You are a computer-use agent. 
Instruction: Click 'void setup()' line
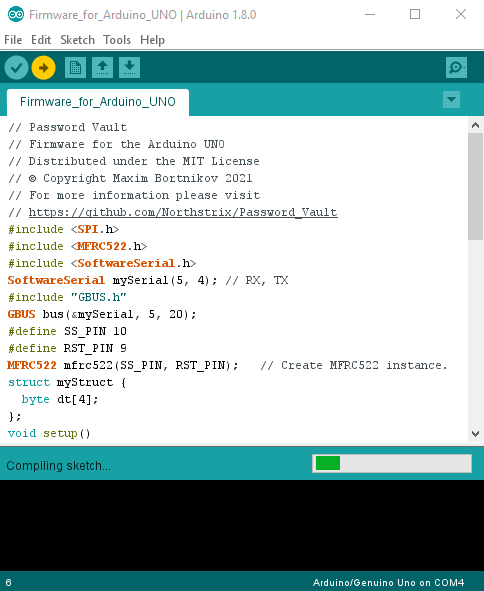(x=49, y=433)
